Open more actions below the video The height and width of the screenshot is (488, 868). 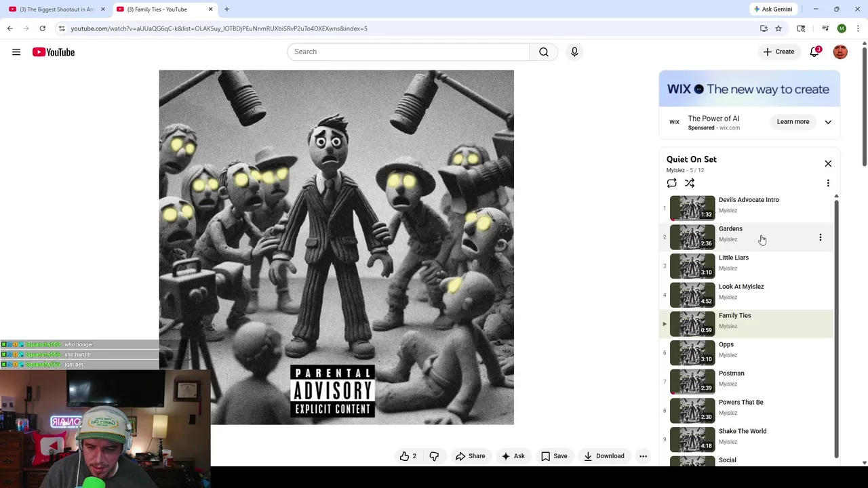coord(643,456)
